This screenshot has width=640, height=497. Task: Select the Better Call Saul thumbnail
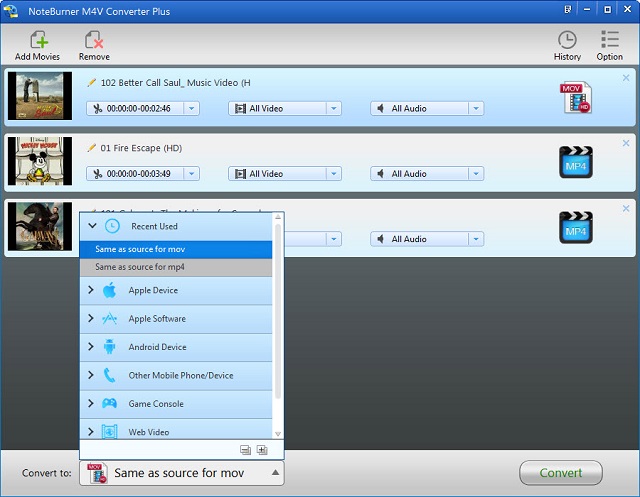click(x=40, y=96)
